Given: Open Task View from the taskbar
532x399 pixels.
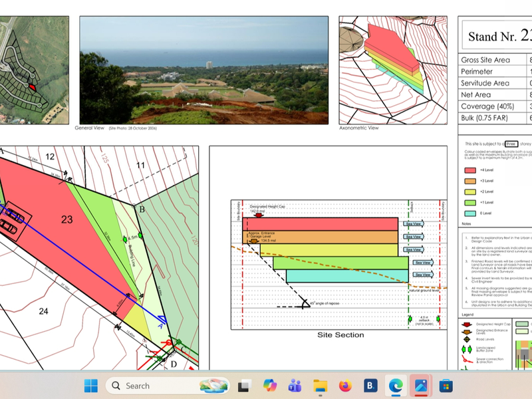Looking at the screenshot, I should 245,386.
